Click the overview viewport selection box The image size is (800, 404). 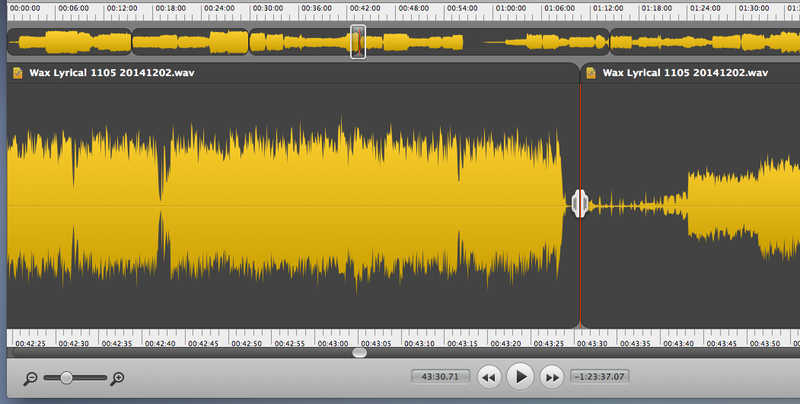[x=358, y=42]
